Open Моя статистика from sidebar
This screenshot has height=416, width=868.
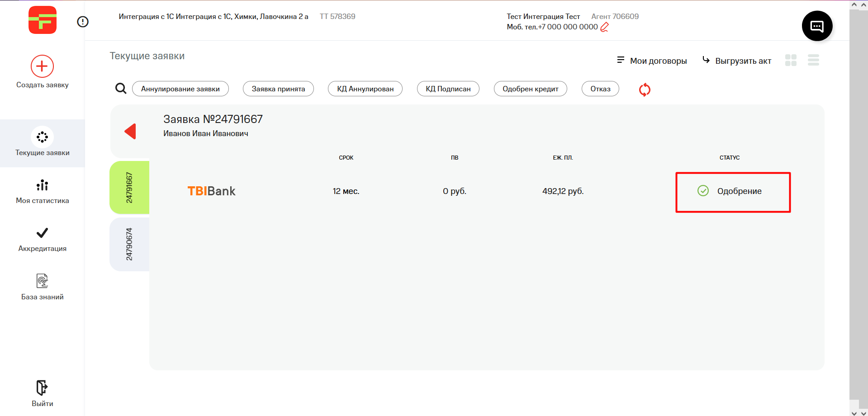[x=43, y=192]
